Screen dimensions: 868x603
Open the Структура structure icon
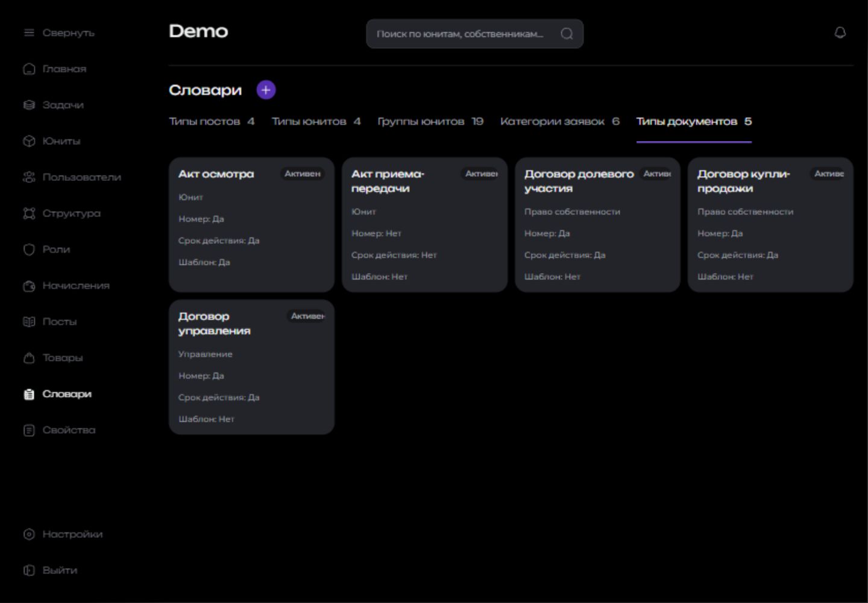coord(29,213)
